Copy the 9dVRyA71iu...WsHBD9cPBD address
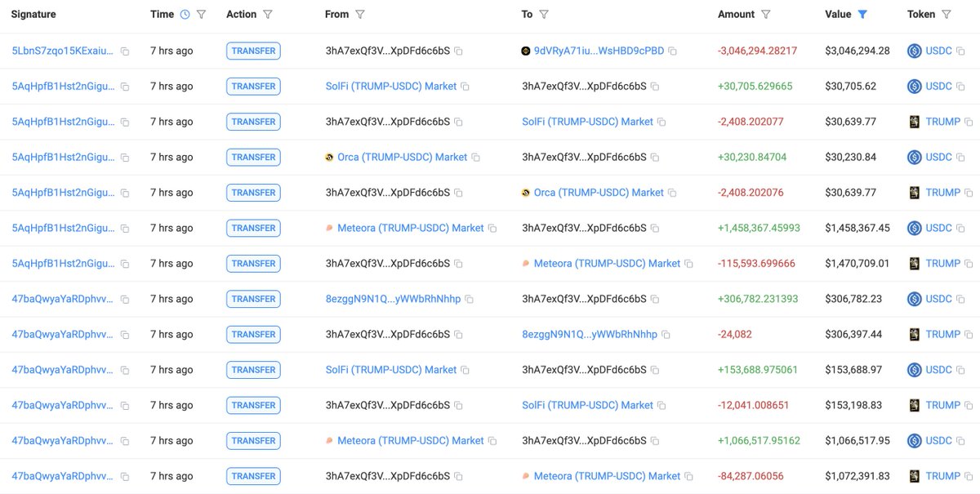980x494 pixels. point(672,51)
